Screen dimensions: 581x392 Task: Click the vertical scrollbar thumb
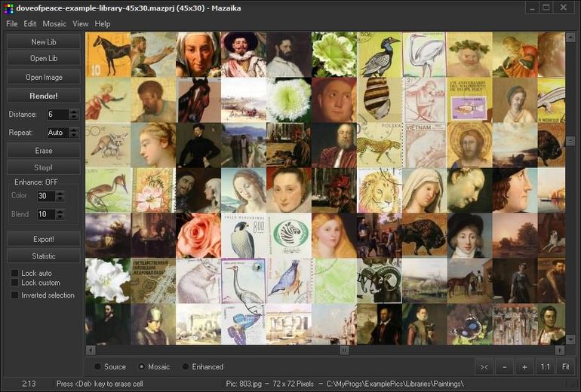tap(570, 141)
